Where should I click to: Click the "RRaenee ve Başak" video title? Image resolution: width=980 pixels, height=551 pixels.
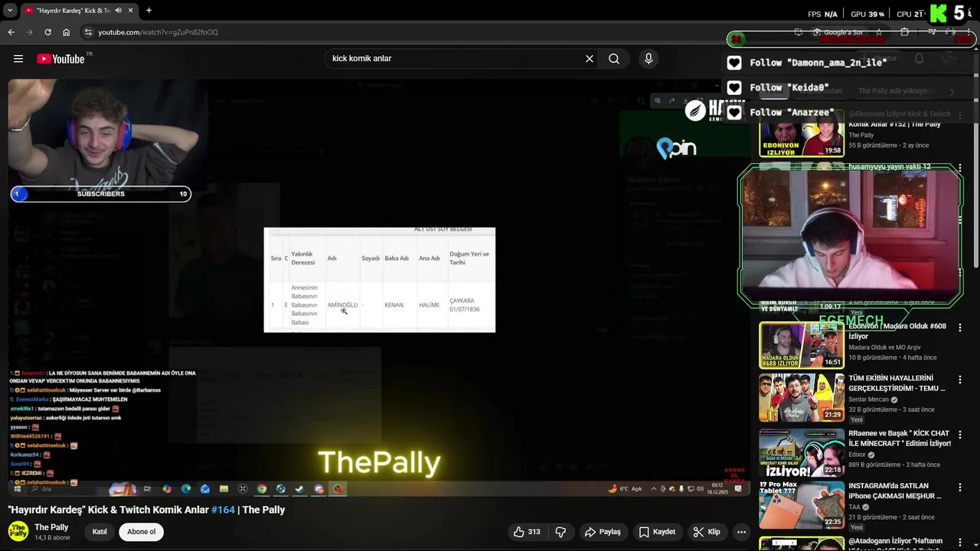pos(900,438)
